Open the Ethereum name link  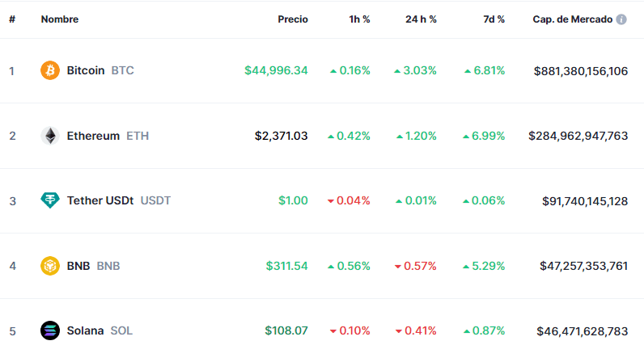coord(93,136)
